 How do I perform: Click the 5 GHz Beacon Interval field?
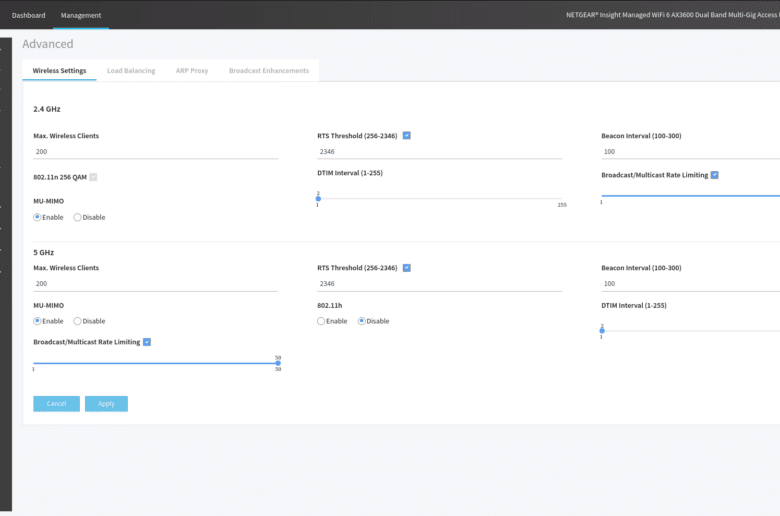pyautogui.click(x=690, y=284)
